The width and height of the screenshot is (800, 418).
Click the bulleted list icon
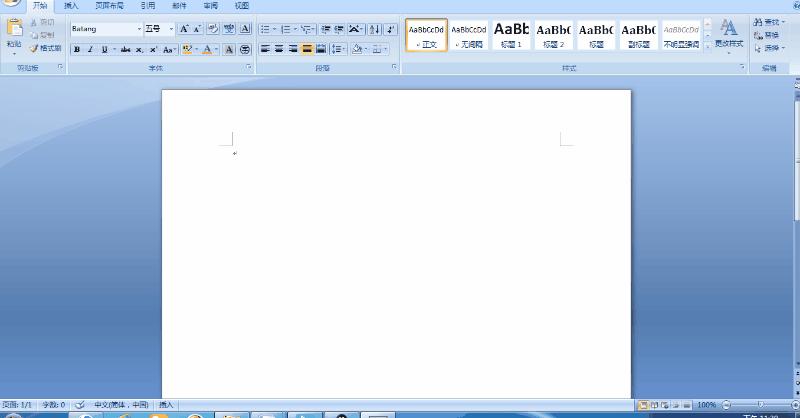click(265, 29)
